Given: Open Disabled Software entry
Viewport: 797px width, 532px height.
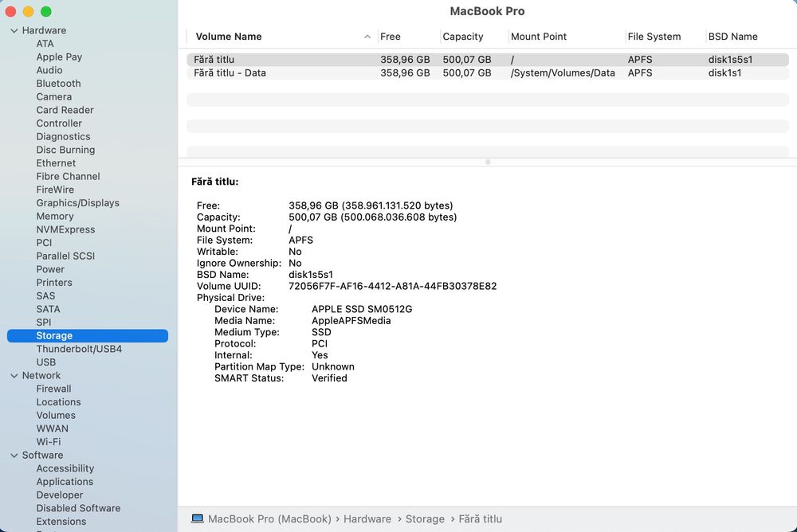Looking at the screenshot, I should [x=78, y=508].
